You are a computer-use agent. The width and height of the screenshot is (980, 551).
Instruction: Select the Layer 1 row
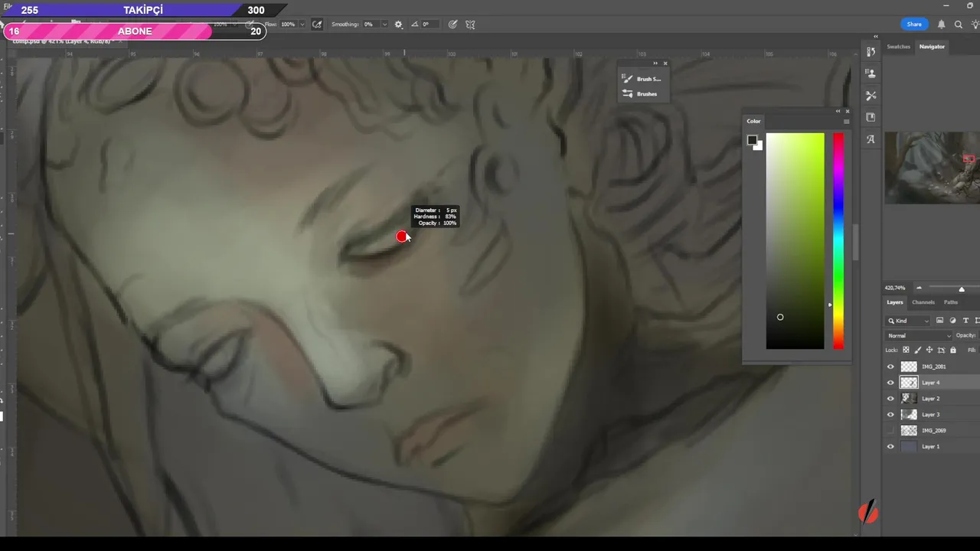point(932,447)
